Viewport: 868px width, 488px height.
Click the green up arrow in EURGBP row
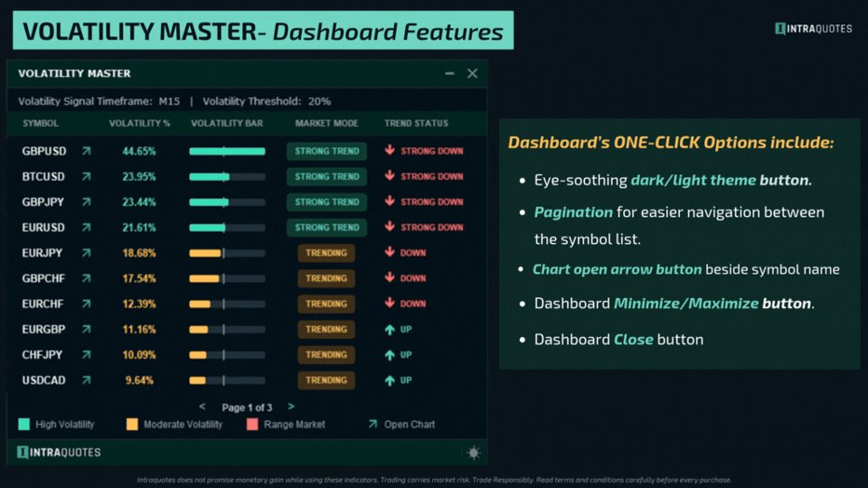pos(390,329)
